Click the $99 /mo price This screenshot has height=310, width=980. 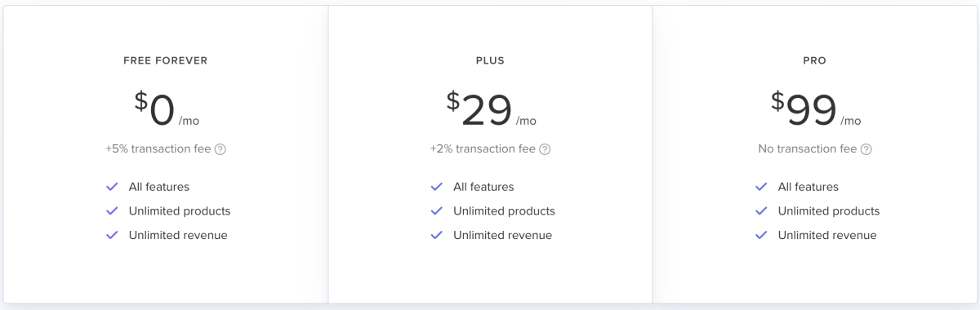pos(816,109)
